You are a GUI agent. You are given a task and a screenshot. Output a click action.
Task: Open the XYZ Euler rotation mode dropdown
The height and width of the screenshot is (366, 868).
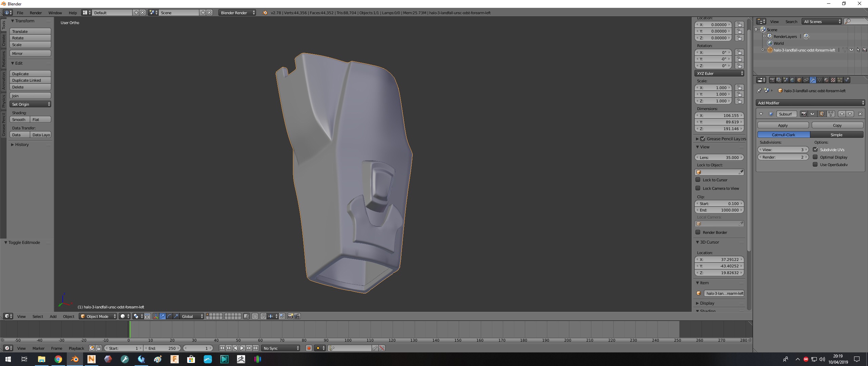(x=719, y=73)
